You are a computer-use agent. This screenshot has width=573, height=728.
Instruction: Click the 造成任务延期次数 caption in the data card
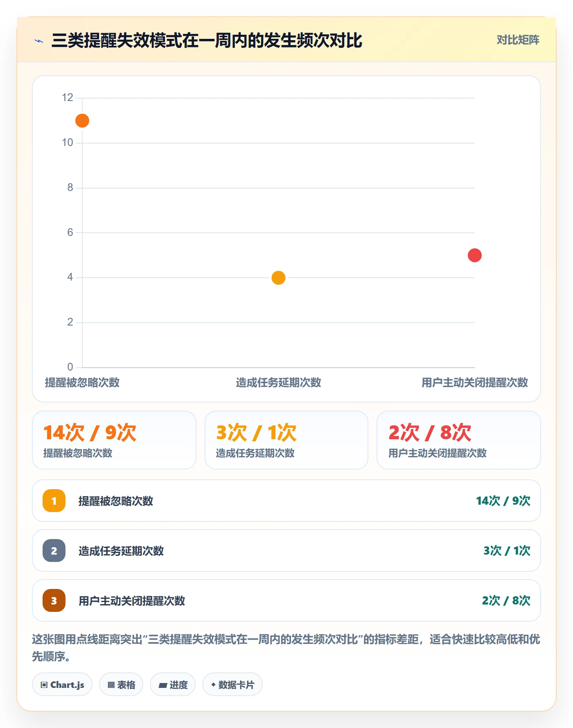coord(255,453)
